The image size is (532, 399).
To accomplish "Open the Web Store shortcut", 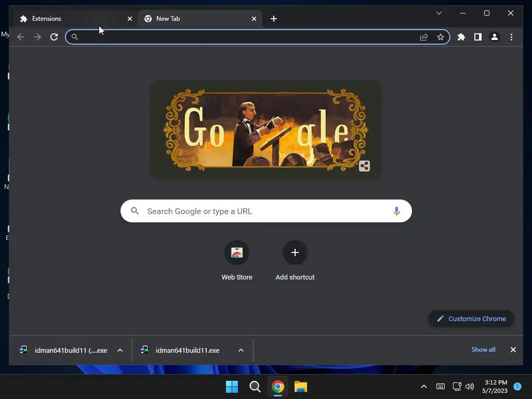I will click(237, 261).
